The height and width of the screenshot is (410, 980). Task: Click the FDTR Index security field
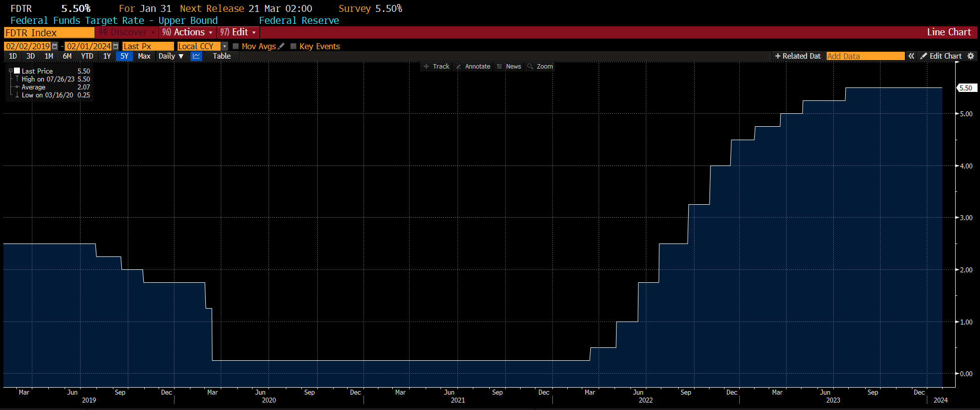point(49,32)
